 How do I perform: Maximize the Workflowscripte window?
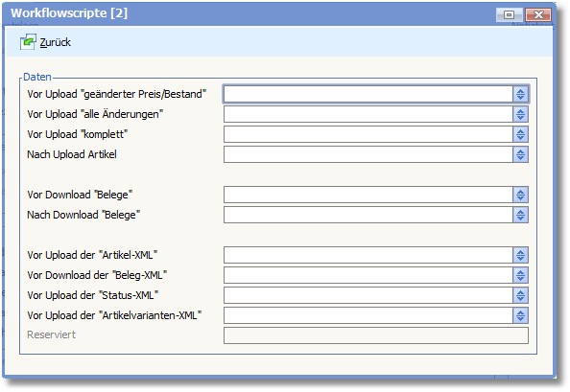(x=509, y=15)
